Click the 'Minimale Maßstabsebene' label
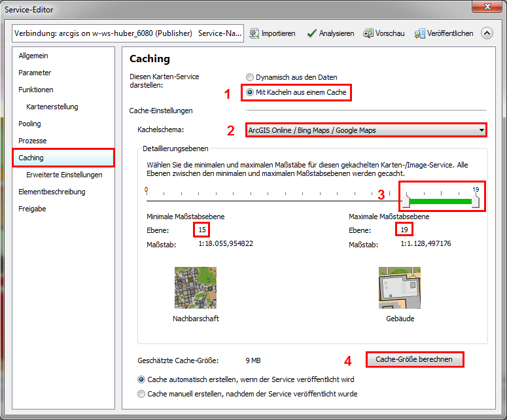Image resolution: width=507 pixels, height=420 pixels. click(x=186, y=217)
